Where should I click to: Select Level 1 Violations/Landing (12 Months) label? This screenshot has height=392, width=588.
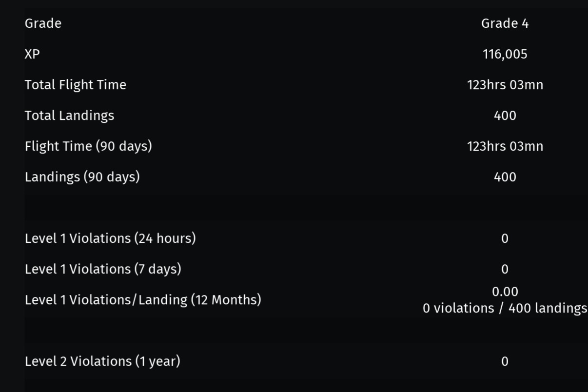click(x=143, y=300)
